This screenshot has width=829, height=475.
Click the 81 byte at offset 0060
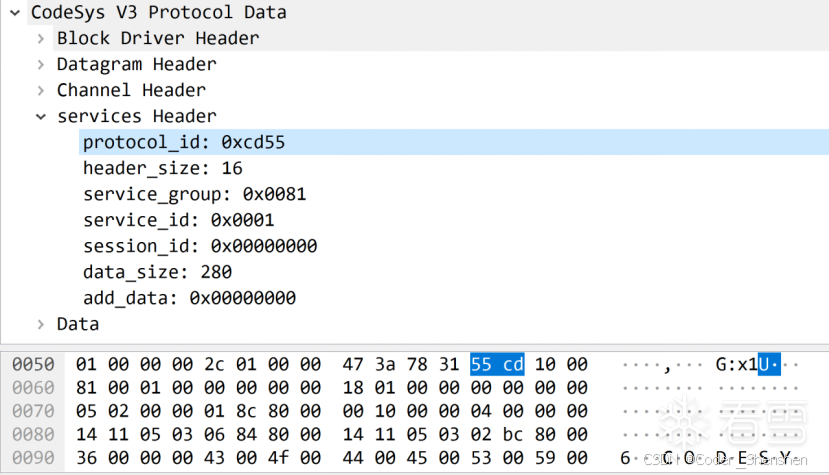(x=86, y=388)
